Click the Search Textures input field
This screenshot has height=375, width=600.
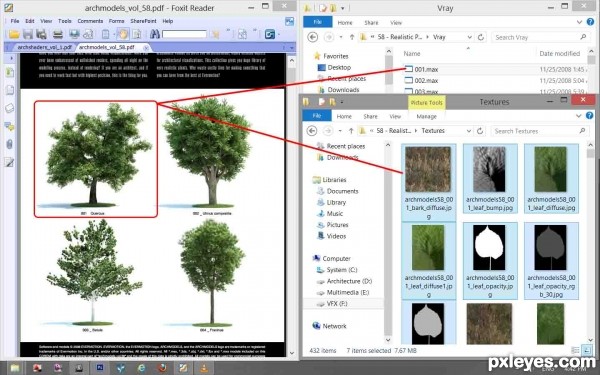tap(540, 131)
